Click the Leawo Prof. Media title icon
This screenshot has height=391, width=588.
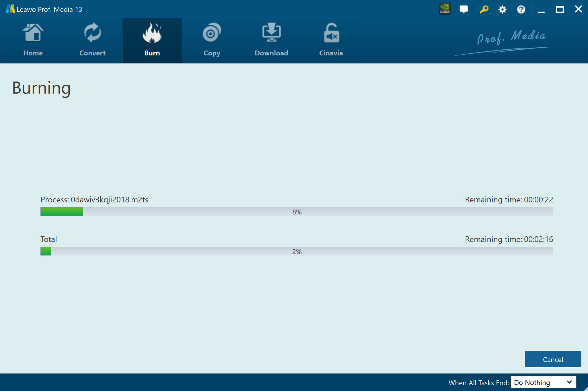point(10,9)
